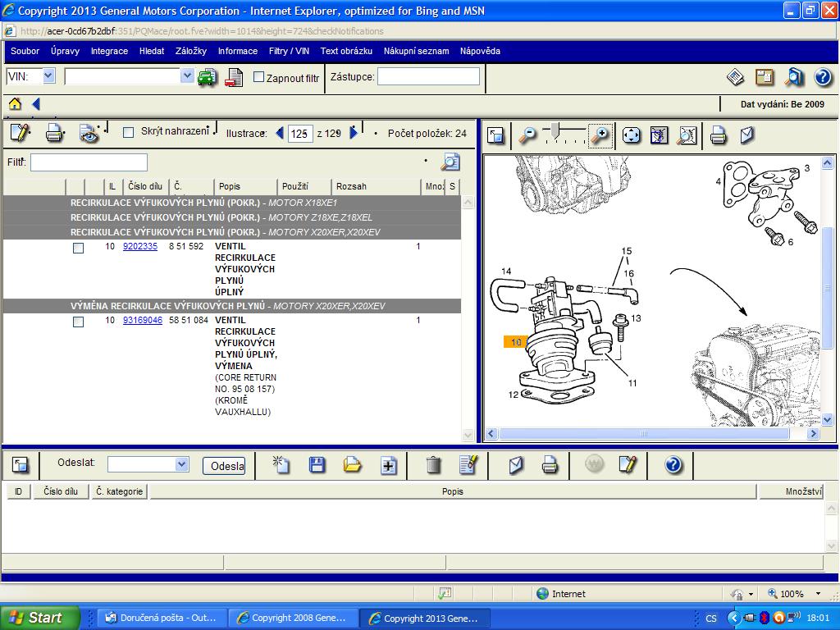Delete item with the trash can icon
The image size is (840, 630).
[x=433, y=465]
